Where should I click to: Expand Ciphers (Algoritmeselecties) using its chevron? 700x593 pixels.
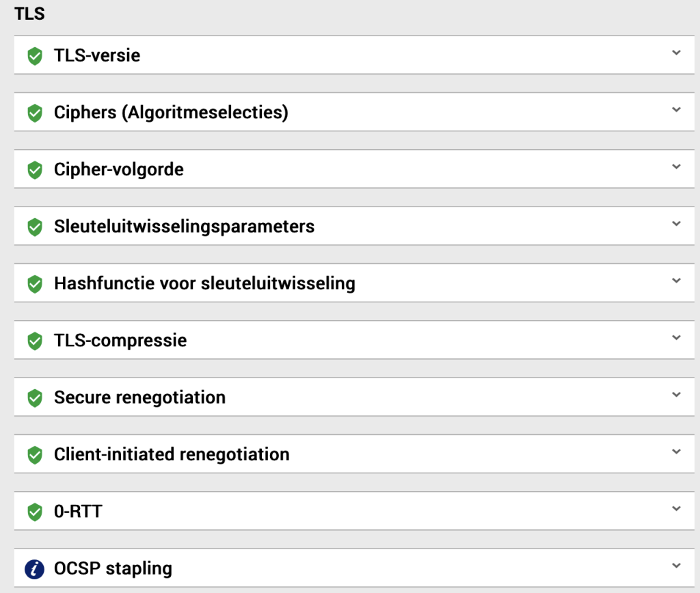pos(676,109)
